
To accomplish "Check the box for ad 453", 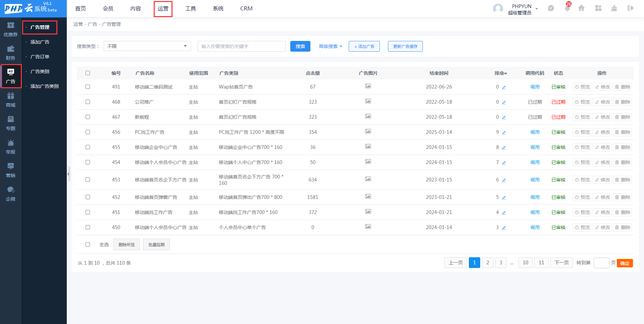I will click(x=88, y=180).
